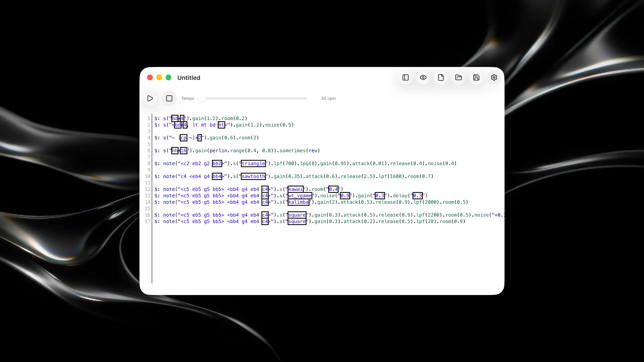This screenshot has height=362, width=644.
Task: Click line number 17 in the gutter
Action: pos(148,222)
